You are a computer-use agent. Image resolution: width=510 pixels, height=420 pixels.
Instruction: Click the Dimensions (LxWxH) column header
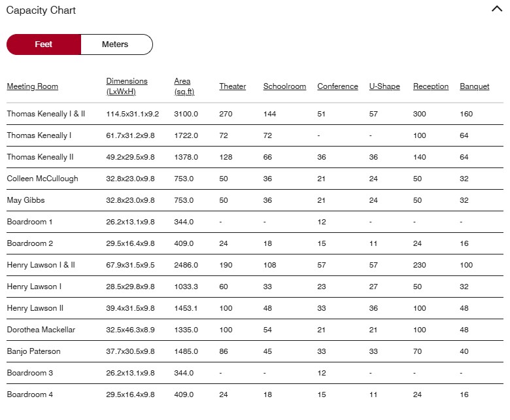[x=127, y=86]
